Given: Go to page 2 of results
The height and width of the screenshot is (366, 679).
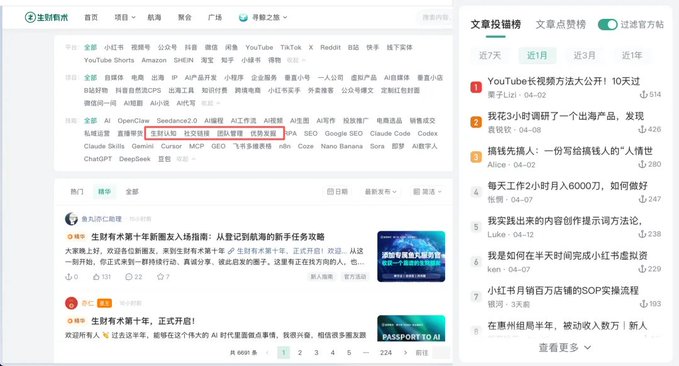Looking at the screenshot, I should [300, 353].
